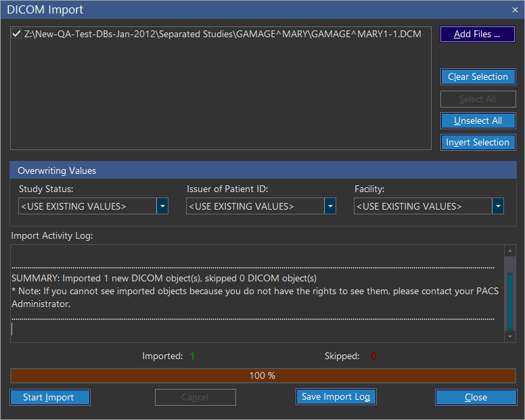Viewport: 525px width, 420px height.
Task: Click the log scrollbar down arrow
Action: point(510,336)
